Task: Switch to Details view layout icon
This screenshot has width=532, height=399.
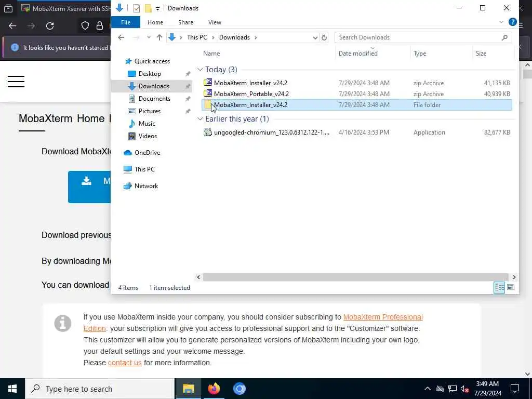Action: click(x=499, y=288)
